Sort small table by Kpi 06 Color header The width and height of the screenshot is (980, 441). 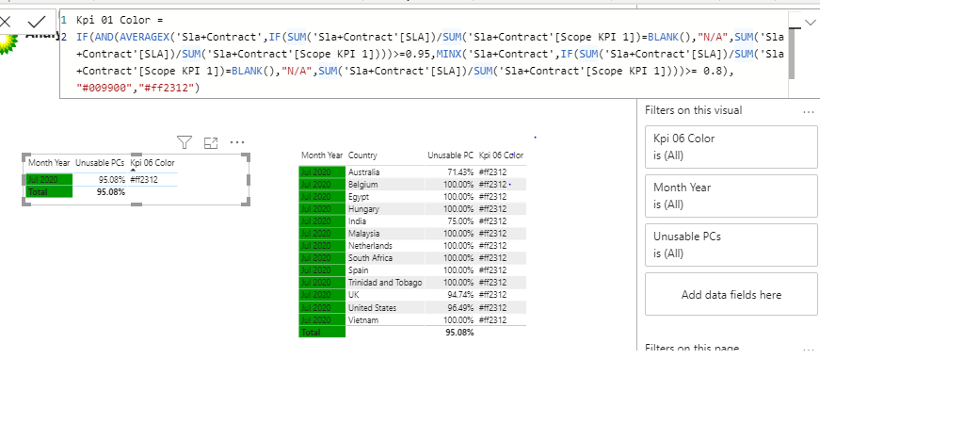tap(153, 163)
